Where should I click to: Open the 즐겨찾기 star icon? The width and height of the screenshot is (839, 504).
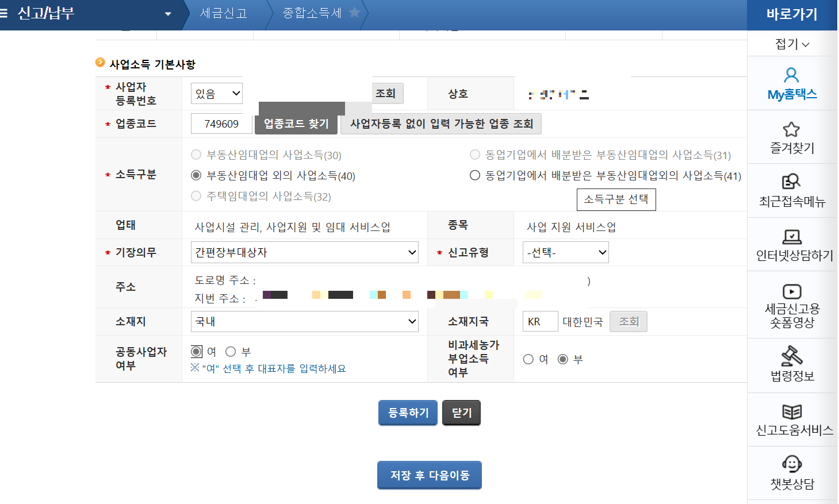792,129
